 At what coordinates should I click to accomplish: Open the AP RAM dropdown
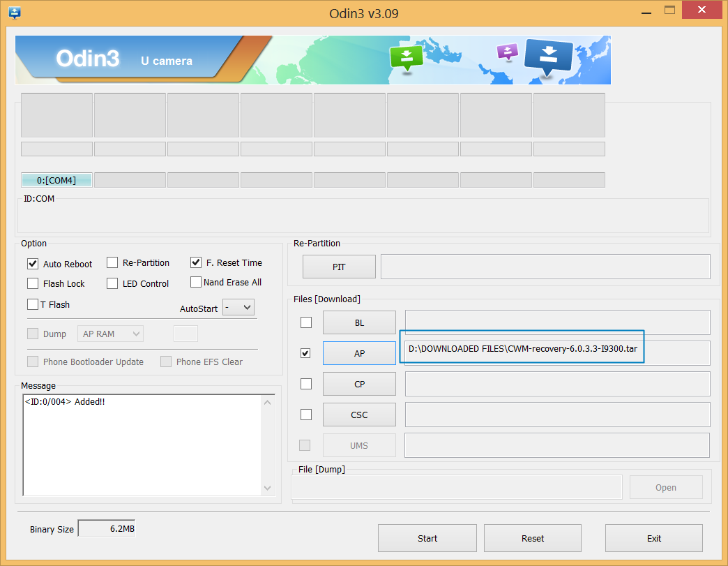tap(110, 334)
